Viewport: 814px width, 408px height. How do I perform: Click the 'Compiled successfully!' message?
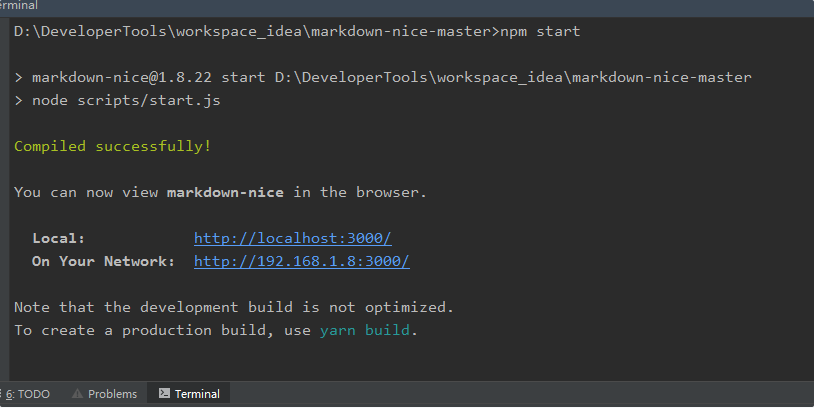tap(113, 146)
